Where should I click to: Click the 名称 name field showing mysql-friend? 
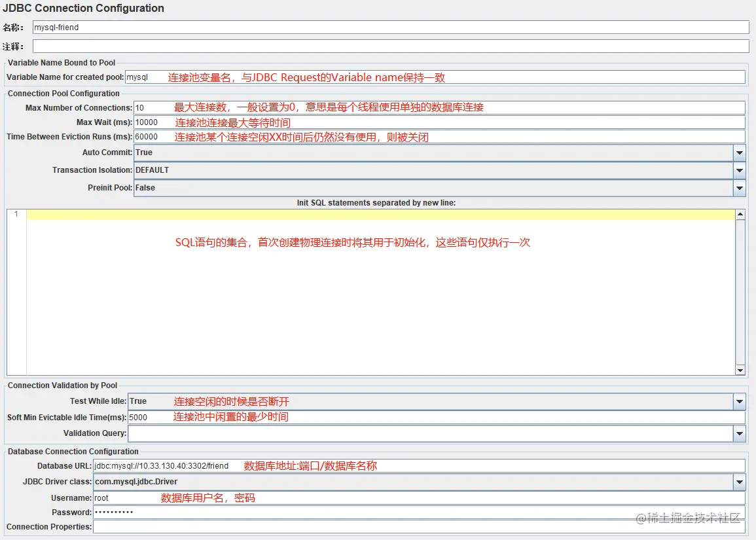coord(262,27)
